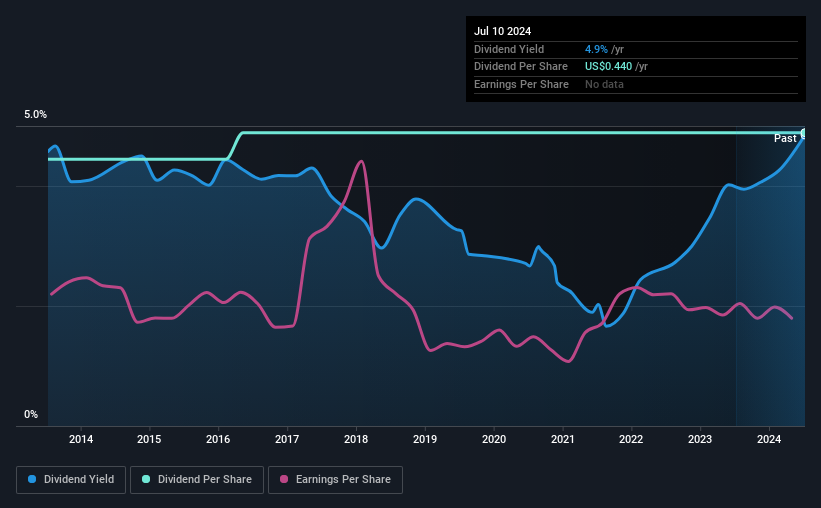Toggle the Dividend Yield legend button
This screenshot has height=508, width=821.
[x=71, y=480]
